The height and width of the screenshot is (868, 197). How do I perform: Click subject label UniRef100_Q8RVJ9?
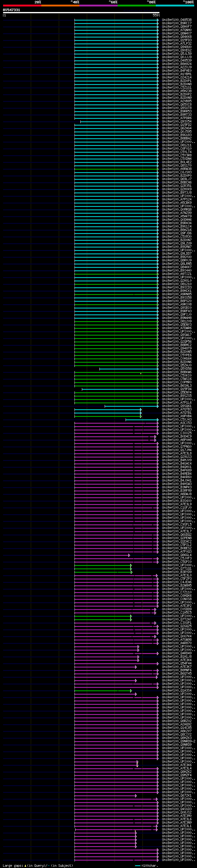click(177, 260)
